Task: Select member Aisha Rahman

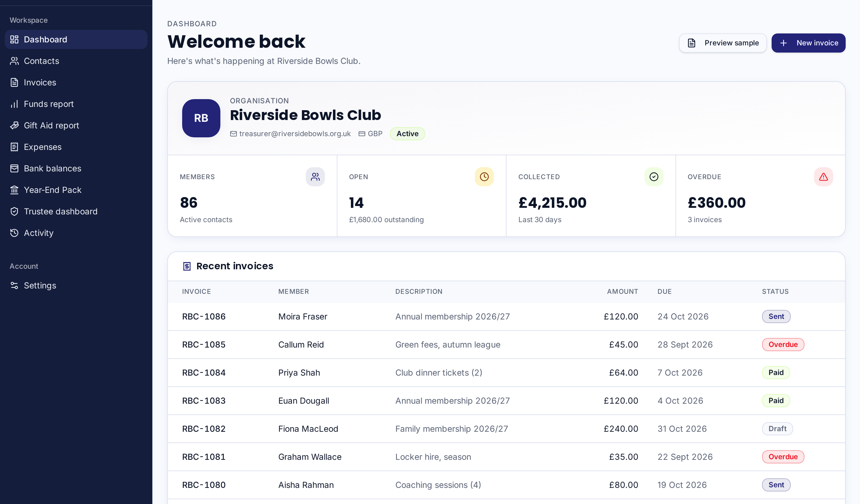Action: point(306,485)
